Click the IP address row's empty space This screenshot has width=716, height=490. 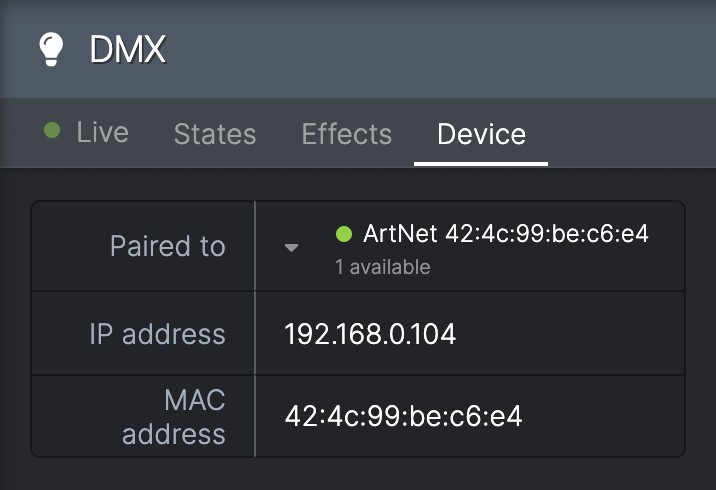571,334
